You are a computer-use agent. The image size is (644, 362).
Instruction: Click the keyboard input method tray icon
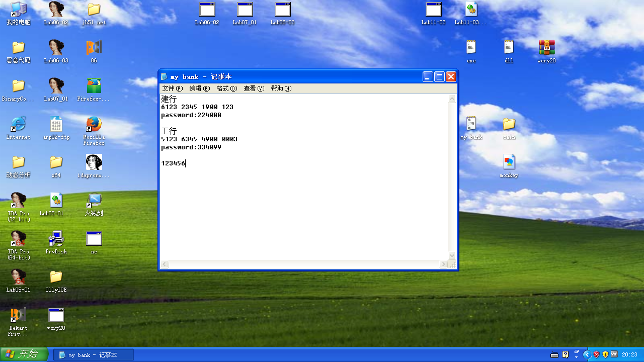pos(554,355)
